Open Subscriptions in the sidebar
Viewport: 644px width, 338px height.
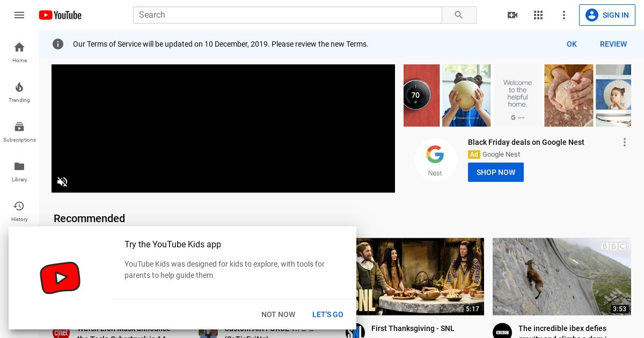pyautogui.click(x=19, y=131)
